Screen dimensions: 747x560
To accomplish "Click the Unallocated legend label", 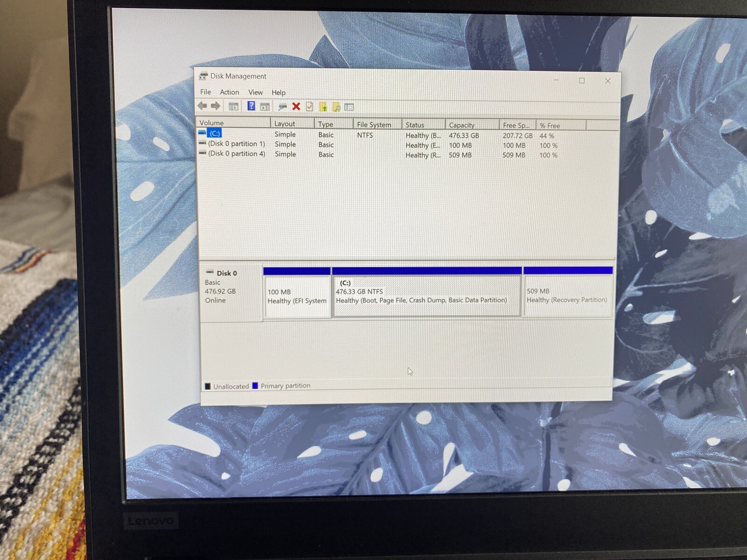I will click(231, 386).
